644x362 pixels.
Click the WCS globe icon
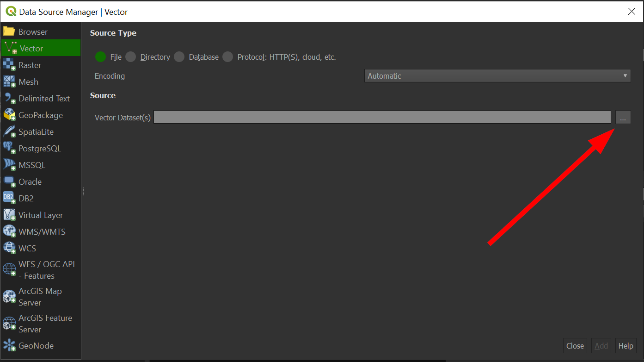(9, 248)
